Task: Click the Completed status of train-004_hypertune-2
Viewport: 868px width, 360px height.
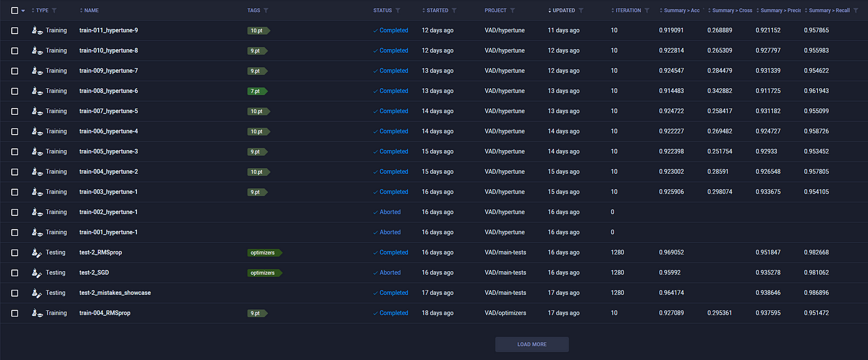Action: coord(391,171)
